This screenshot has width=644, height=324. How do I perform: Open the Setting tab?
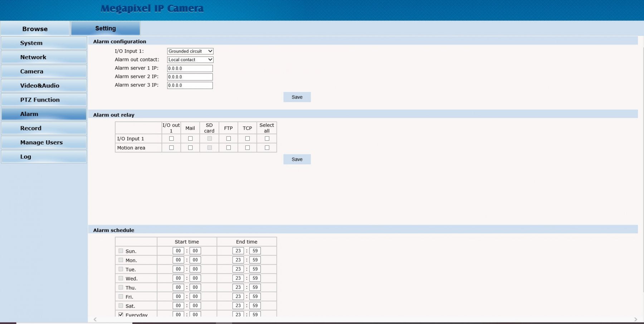(106, 28)
